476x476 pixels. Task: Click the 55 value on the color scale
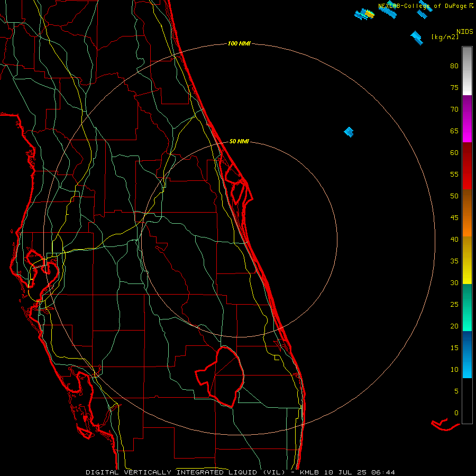[x=454, y=175]
